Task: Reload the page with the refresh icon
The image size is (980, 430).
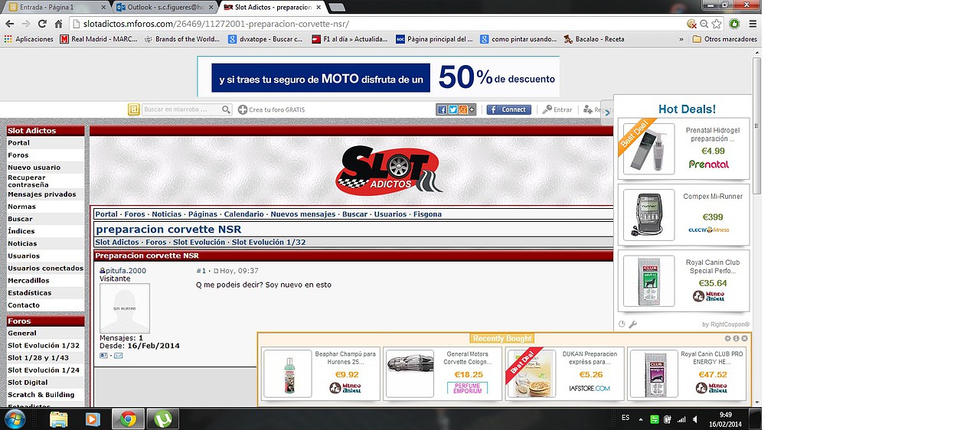Action: [x=42, y=24]
